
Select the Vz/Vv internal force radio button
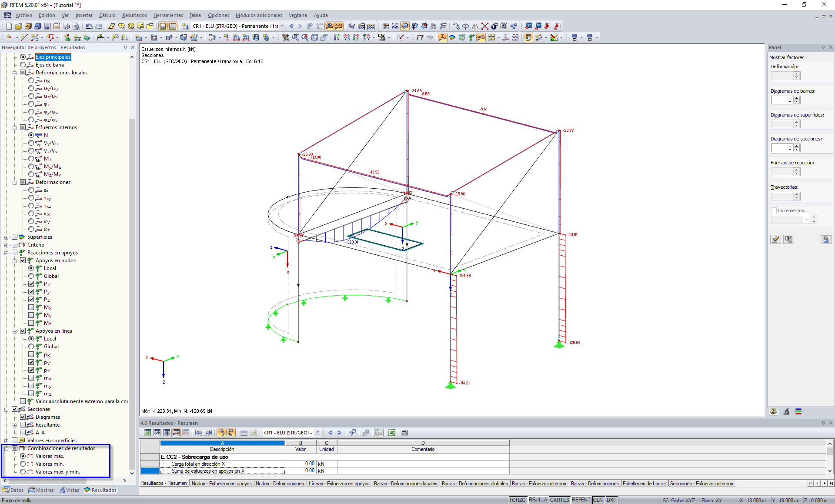click(x=31, y=151)
